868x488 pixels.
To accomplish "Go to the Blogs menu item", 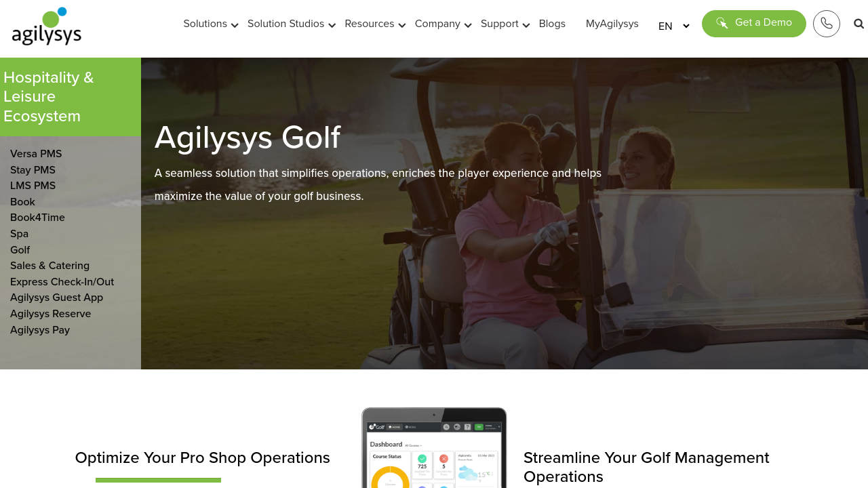I will [x=552, y=24].
